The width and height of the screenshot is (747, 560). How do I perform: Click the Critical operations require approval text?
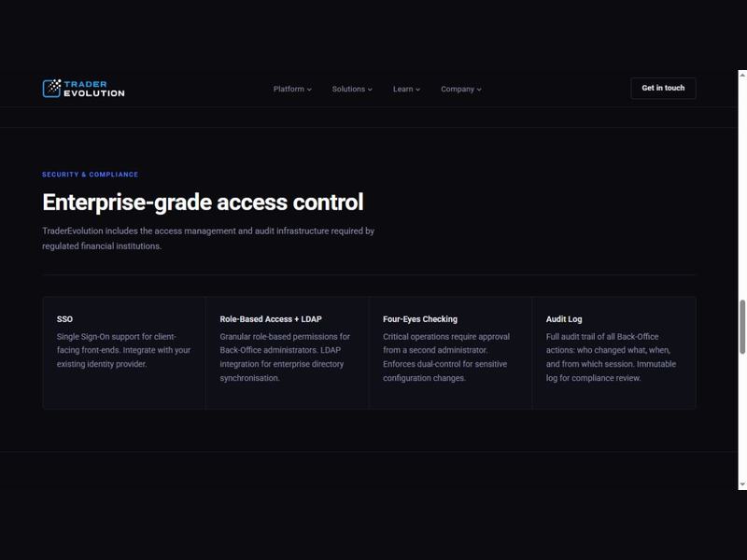446,357
